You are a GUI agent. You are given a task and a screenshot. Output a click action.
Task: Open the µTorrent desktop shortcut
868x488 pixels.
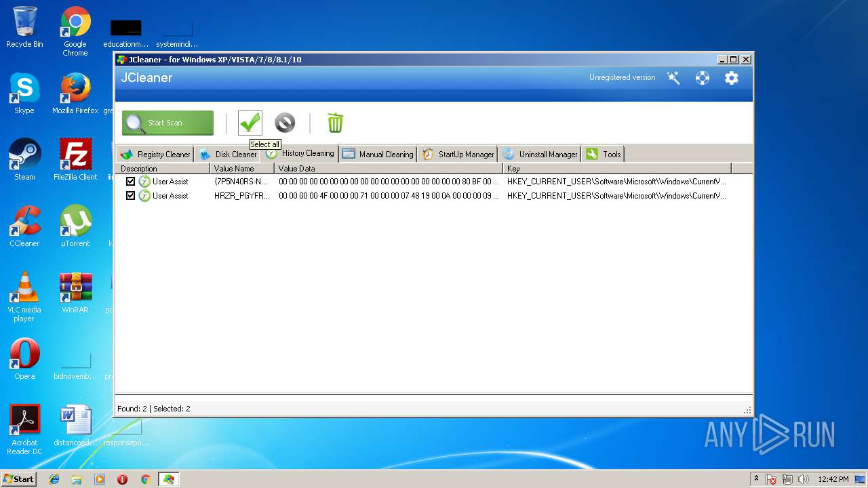point(75,226)
